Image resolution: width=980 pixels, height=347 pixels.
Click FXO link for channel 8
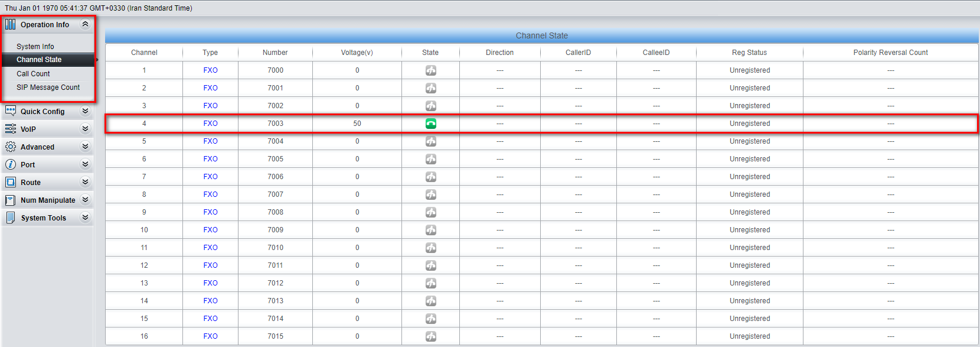tap(210, 194)
